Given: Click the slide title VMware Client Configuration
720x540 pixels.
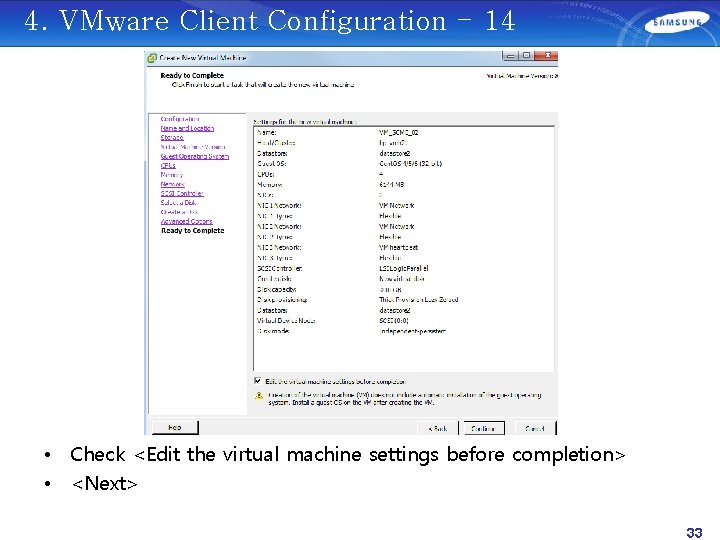Looking at the screenshot, I should click(x=270, y=21).
